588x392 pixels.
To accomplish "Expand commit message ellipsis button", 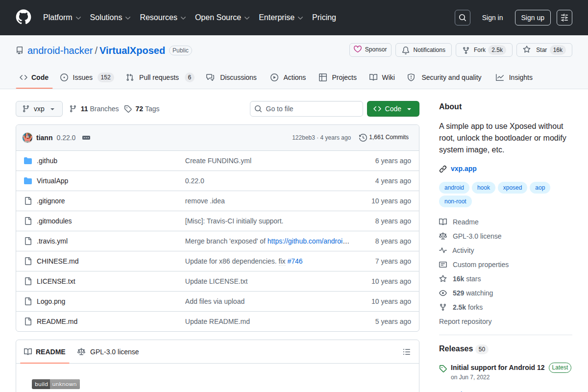I will point(86,138).
